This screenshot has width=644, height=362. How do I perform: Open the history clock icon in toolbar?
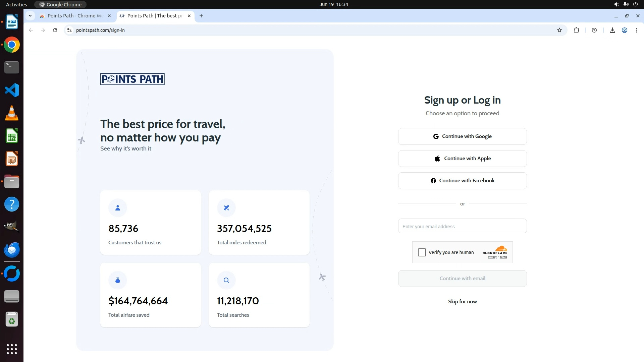[594, 30]
